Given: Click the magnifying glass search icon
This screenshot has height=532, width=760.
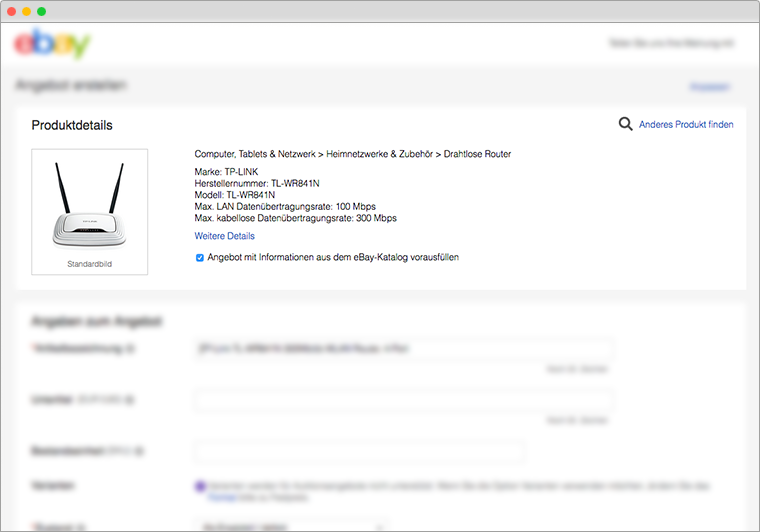Looking at the screenshot, I should tap(626, 124).
